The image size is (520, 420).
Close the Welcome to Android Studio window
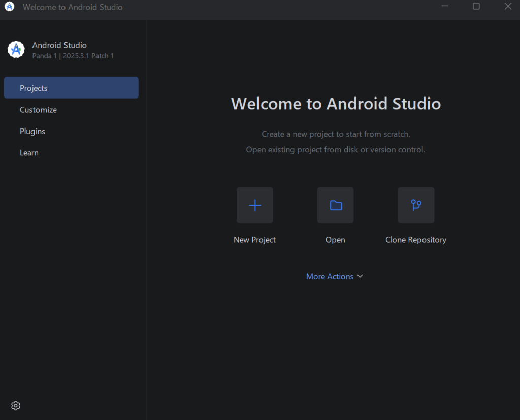coord(508,7)
